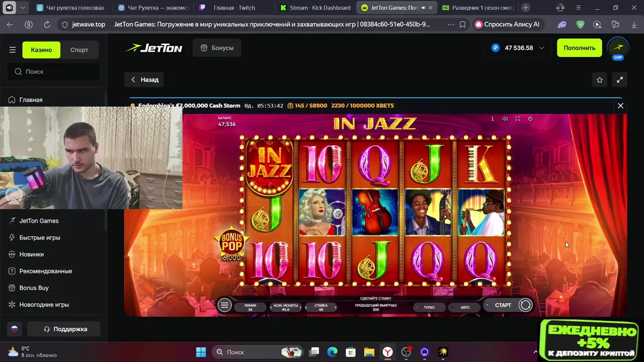The width and height of the screenshot is (644, 362).
Task: Mute the slot game sound icon
Action: point(505,119)
